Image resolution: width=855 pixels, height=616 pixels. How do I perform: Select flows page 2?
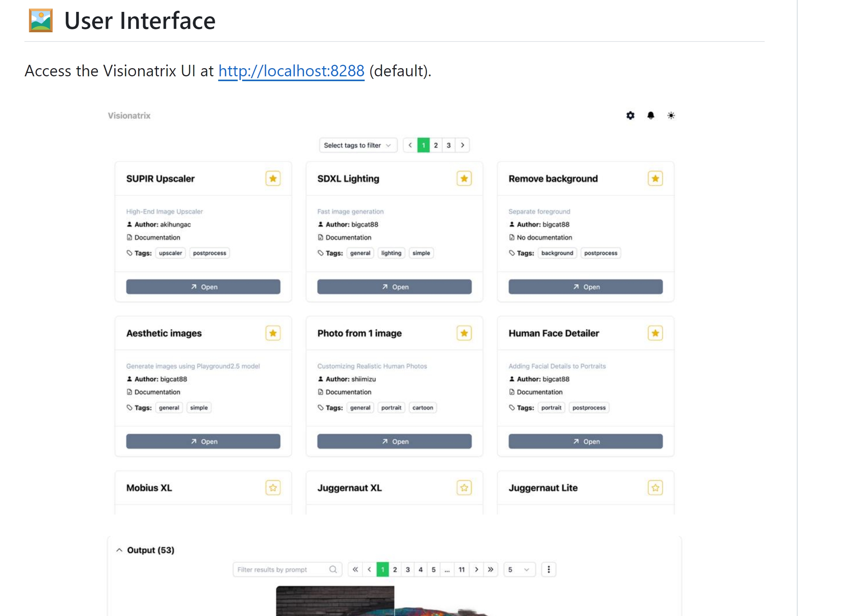(436, 145)
